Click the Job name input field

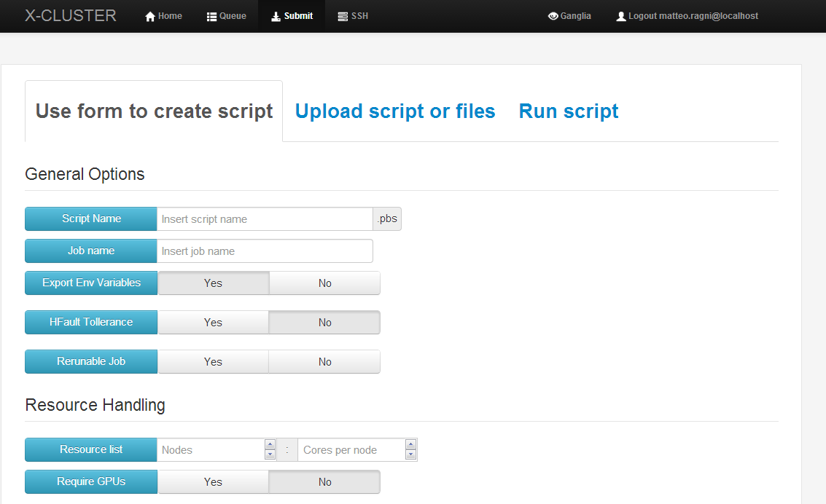pyautogui.click(x=265, y=251)
